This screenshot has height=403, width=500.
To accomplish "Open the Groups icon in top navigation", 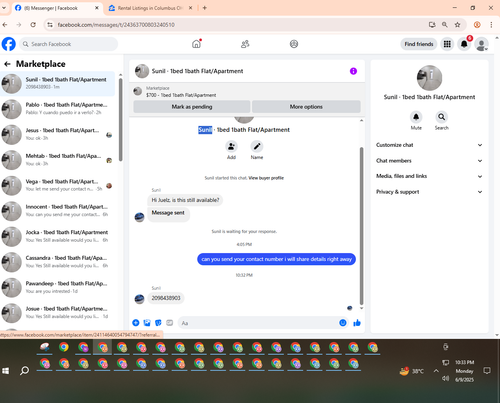I will click(x=294, y=44).
